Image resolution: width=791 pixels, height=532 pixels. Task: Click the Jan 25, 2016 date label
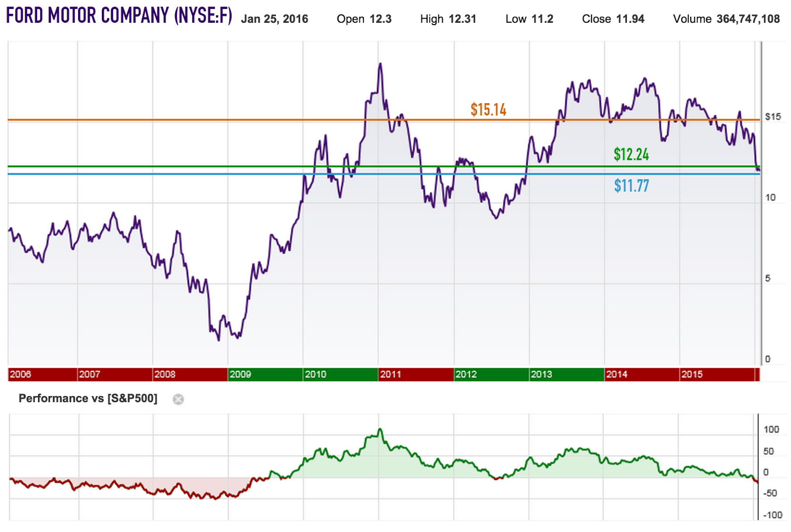coord(275,19)
